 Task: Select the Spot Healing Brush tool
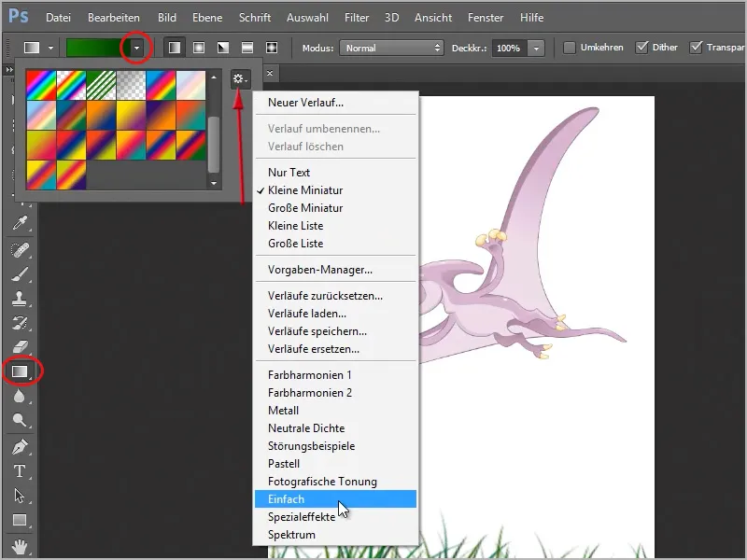click(20, 249)
